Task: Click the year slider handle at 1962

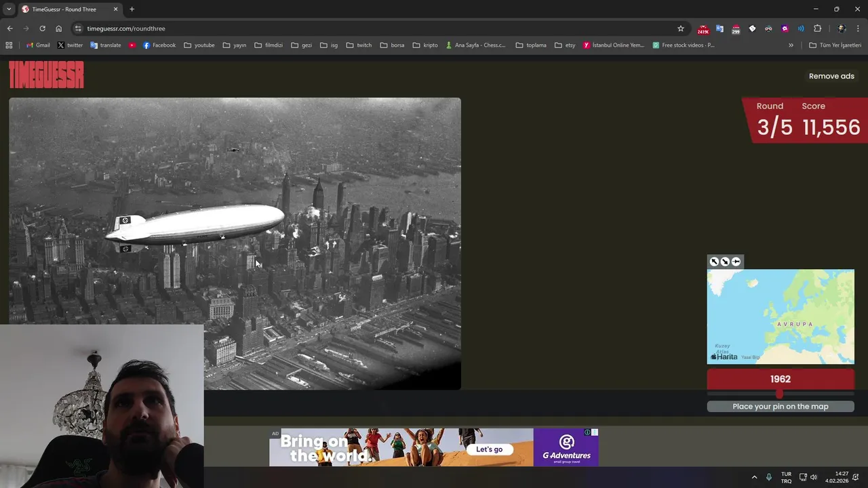Action: pos(779,394)
